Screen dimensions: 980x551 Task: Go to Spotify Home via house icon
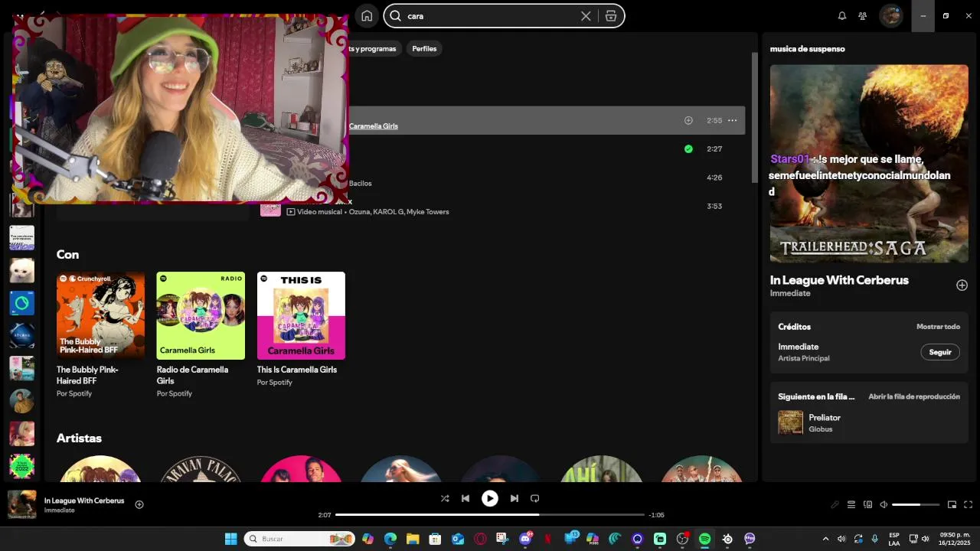[x=367, y=16]
